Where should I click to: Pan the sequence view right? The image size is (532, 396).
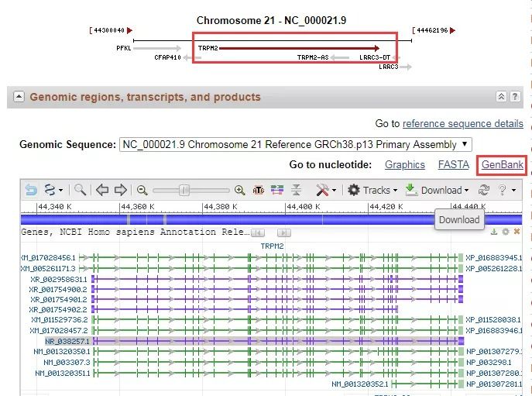[x=120, y=190]
